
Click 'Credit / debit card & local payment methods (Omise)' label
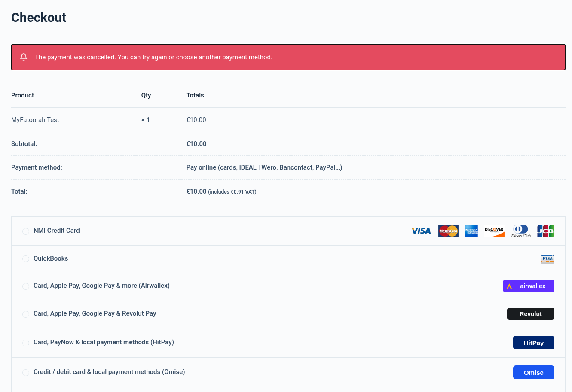[x=109, y=372]
